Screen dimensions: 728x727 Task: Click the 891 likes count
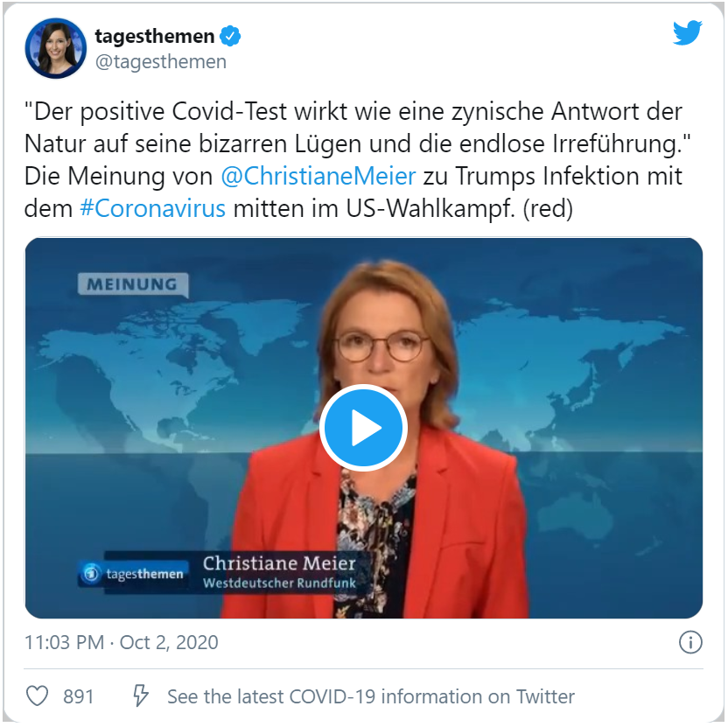(x=79, y=697)
